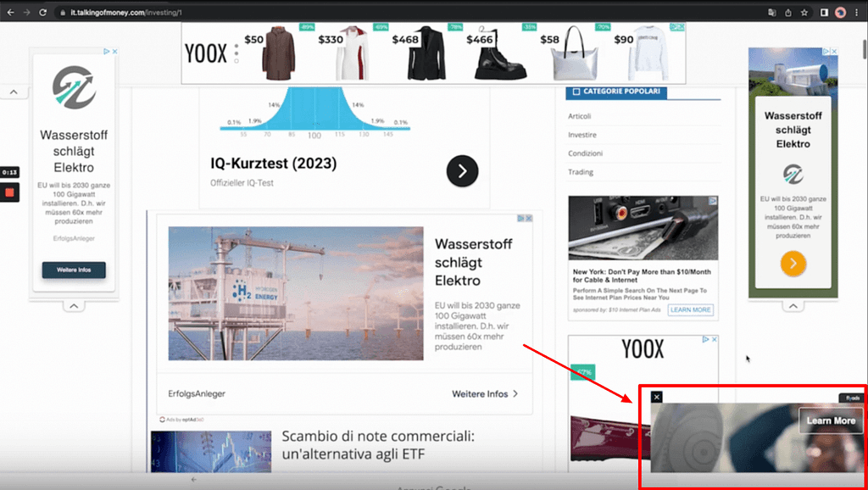Close the floating video ad overlay
868x490 pixels.
point(657,397)
